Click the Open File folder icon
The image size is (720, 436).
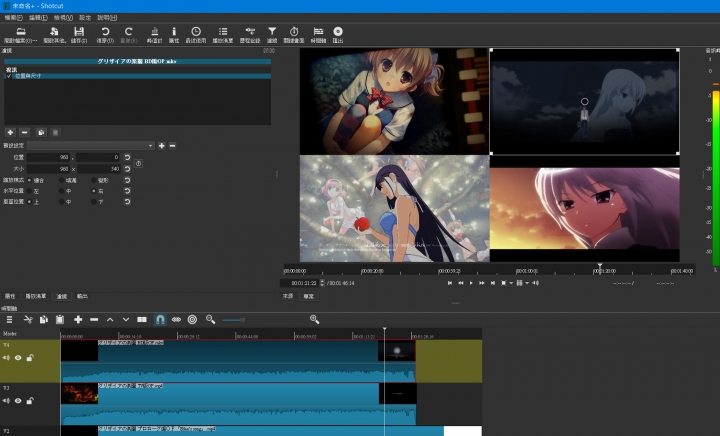point(21,32)
